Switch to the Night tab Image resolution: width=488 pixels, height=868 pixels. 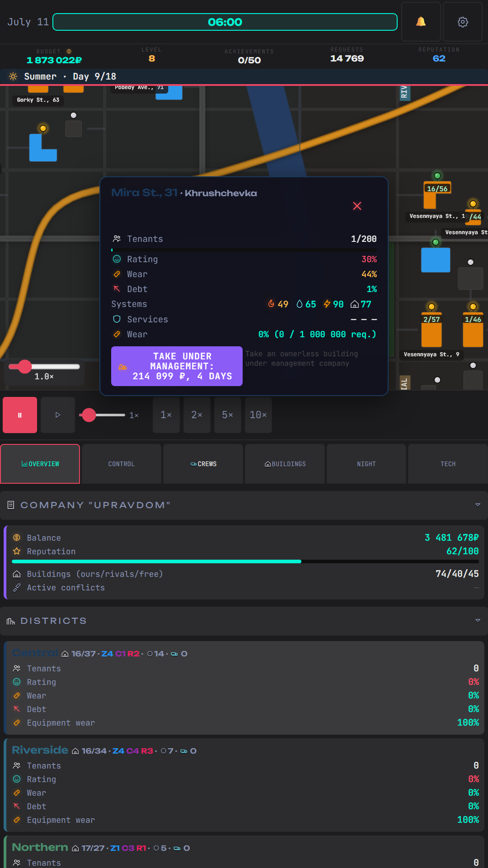[366, 464]
